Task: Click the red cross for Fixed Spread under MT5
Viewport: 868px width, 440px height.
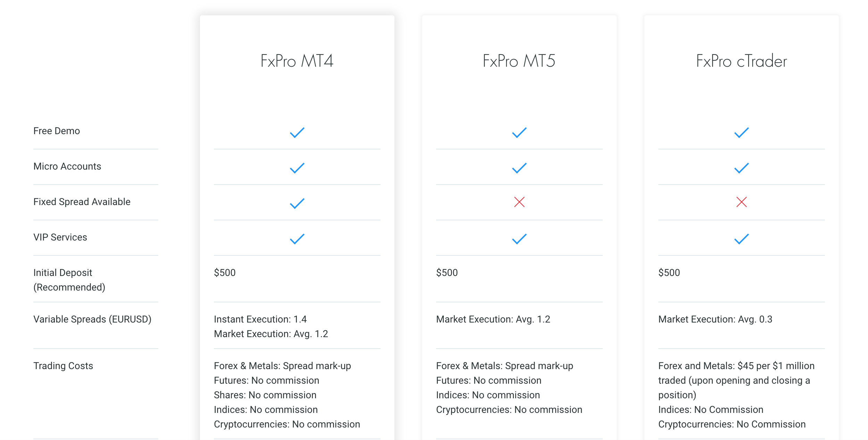Action: [519, 202]
